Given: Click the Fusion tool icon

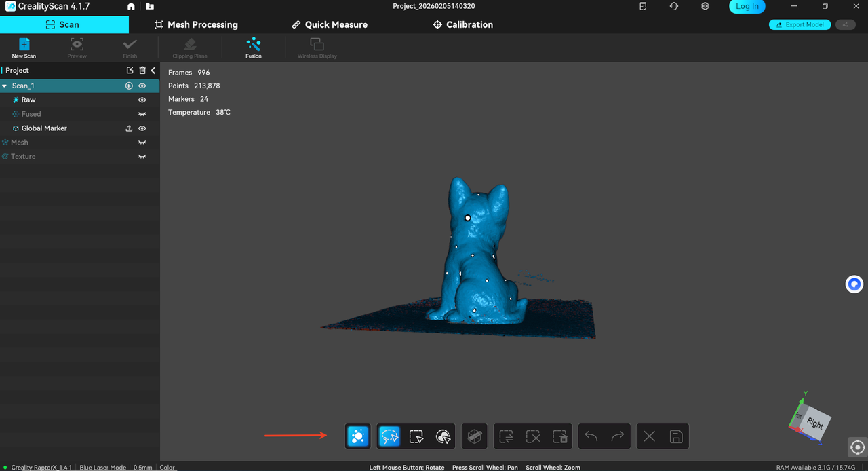Looking at the screenshot, I should [254, 47].
